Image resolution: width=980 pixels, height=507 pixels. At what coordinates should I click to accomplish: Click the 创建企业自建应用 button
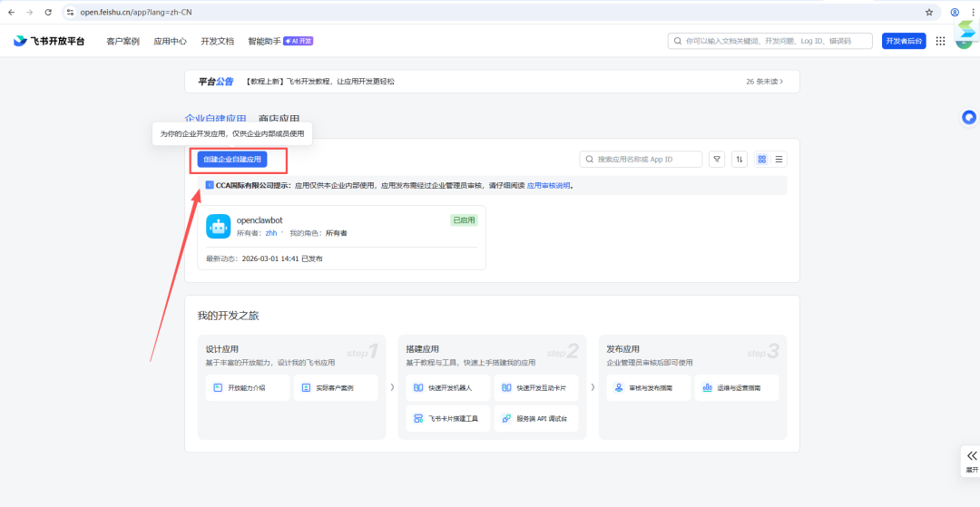(232, 160)
